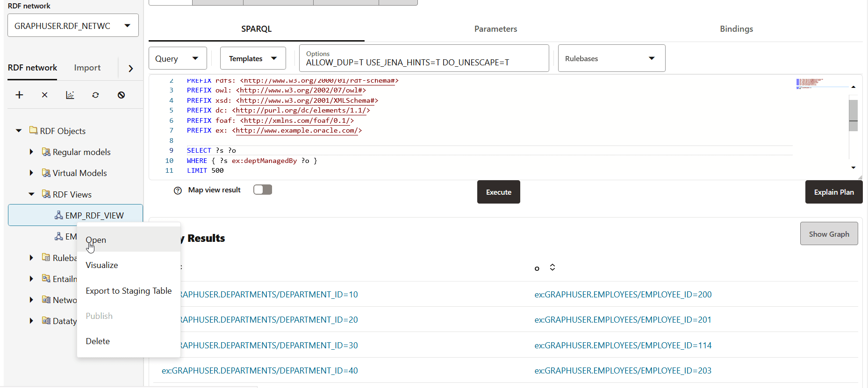
Task: Choose Delete from the context menu
Action: (x=129, y=341)
